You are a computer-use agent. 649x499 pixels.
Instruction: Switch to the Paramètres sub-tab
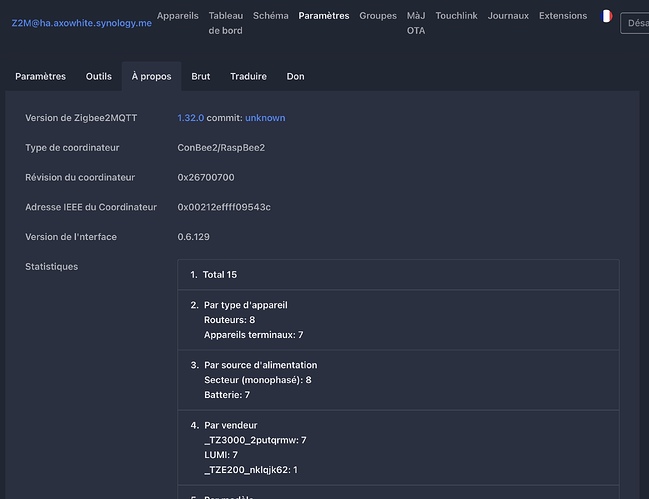pos(41,77)
